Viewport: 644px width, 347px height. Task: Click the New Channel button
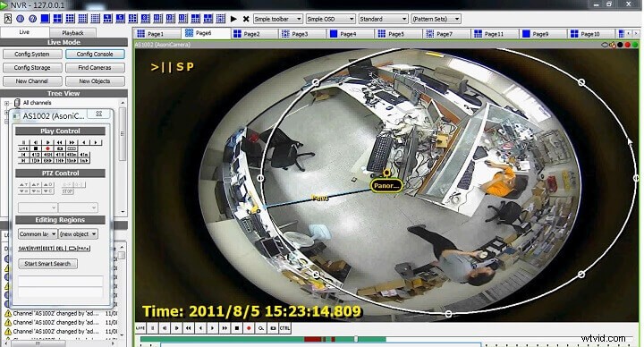click(x=32, y=81)
